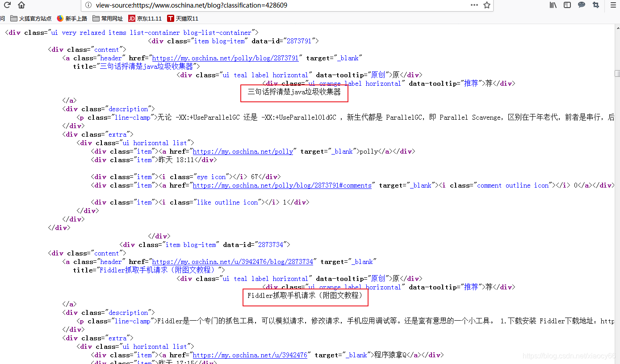The height and width of the screenshot is (364, 620).
Task: Click text 昨天 18:11
Action: (x=176, y=160)
